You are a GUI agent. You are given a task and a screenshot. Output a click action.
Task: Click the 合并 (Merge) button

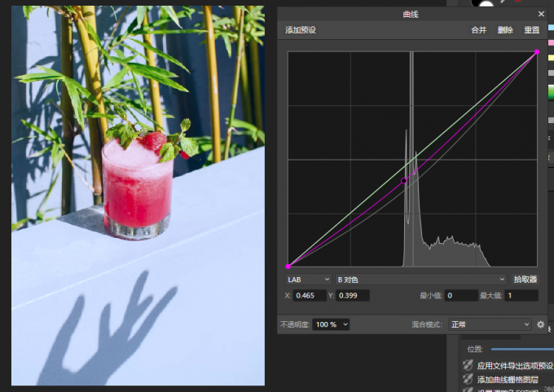(x=479, y=30)
